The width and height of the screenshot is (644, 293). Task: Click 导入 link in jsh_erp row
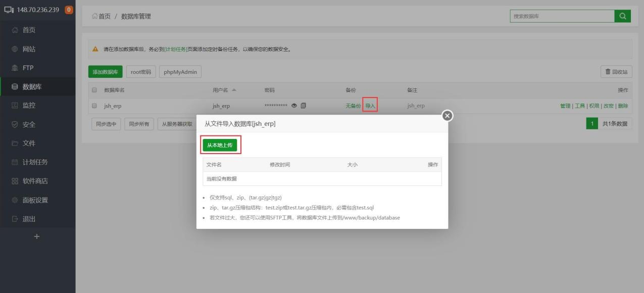[370, 106]
